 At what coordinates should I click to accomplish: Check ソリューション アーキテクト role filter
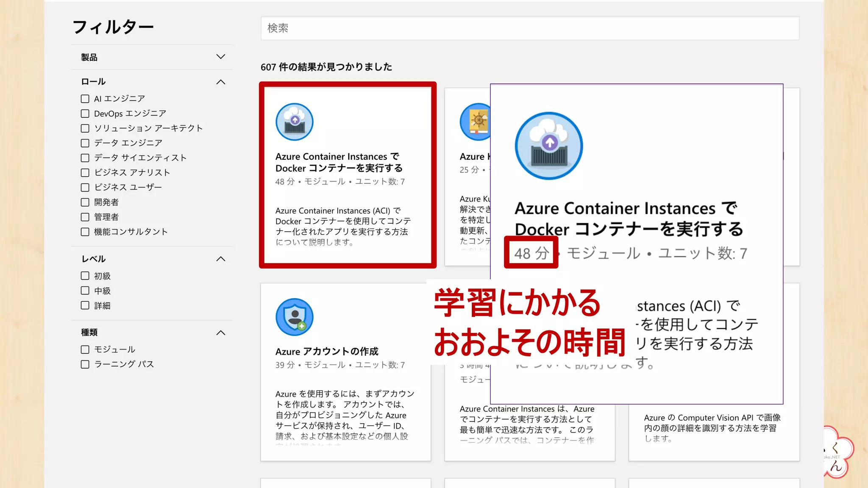click(85, 128)
